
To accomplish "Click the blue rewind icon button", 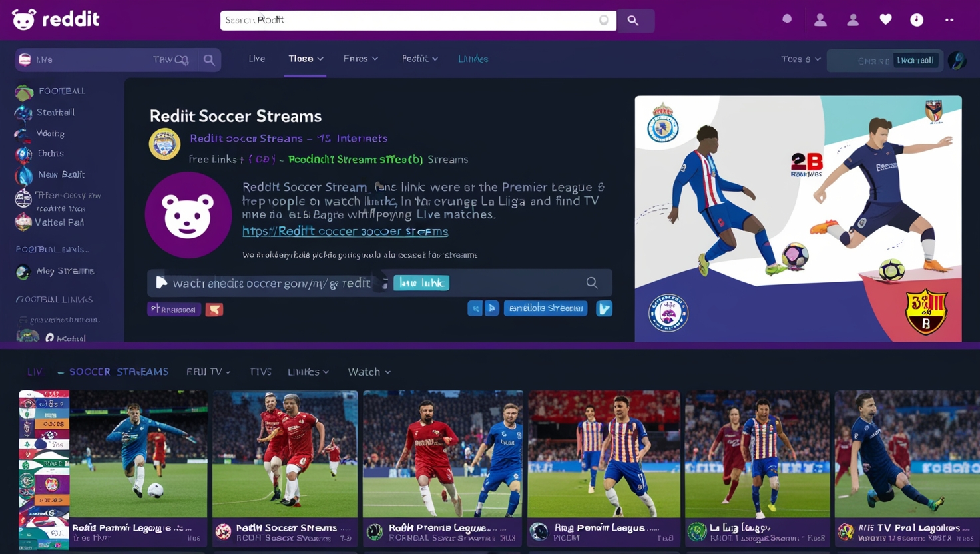I will pos(475,308).
